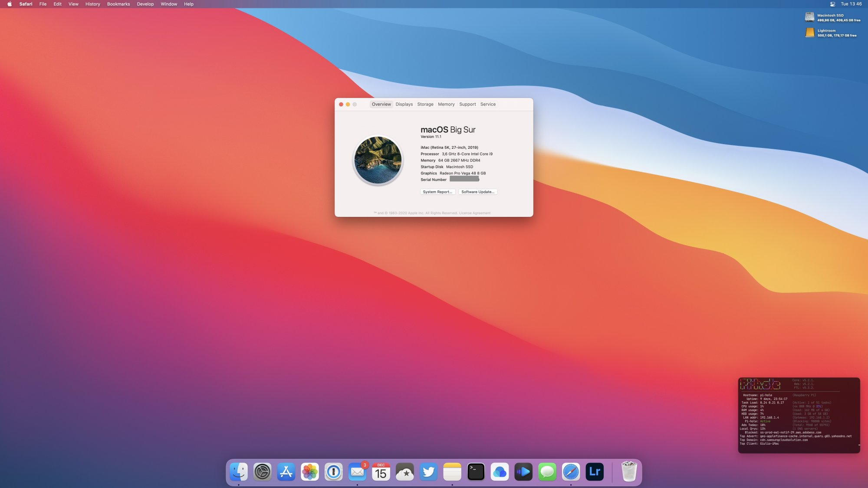Focus the Pi-hole terminal window

(799, 415)
